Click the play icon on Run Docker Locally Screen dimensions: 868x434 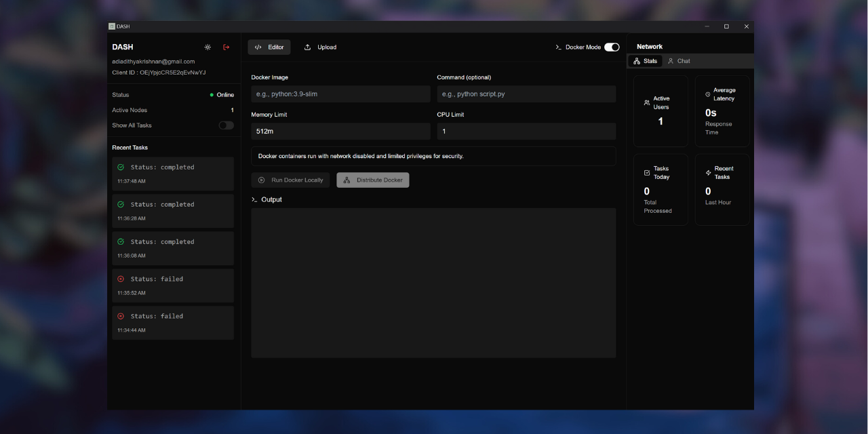pyautogui.click(x=260, y=180)
